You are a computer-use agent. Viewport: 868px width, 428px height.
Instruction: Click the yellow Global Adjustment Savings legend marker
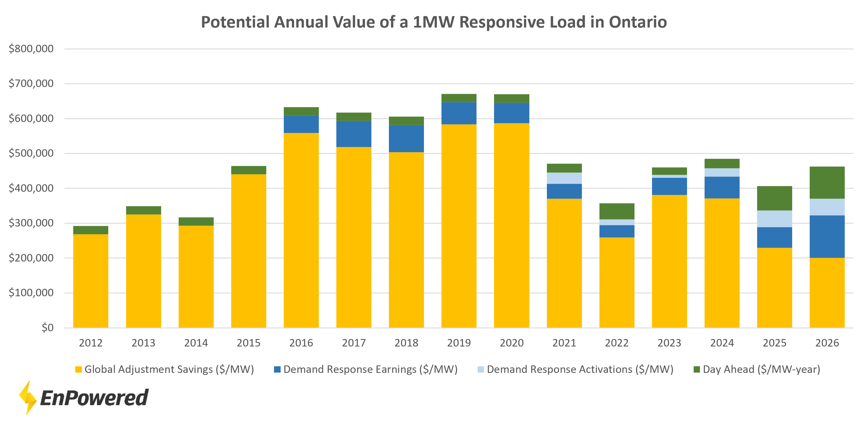coord(78,369)
